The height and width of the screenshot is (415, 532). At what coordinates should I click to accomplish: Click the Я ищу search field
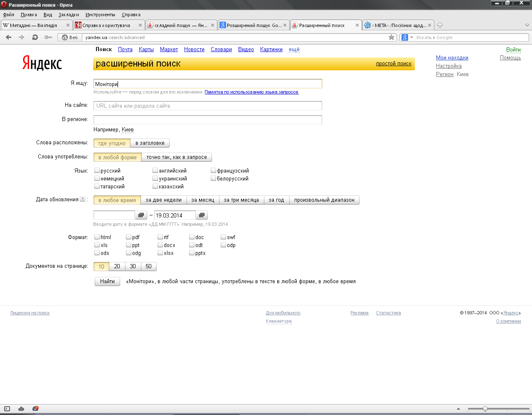[x=208, y=84]
